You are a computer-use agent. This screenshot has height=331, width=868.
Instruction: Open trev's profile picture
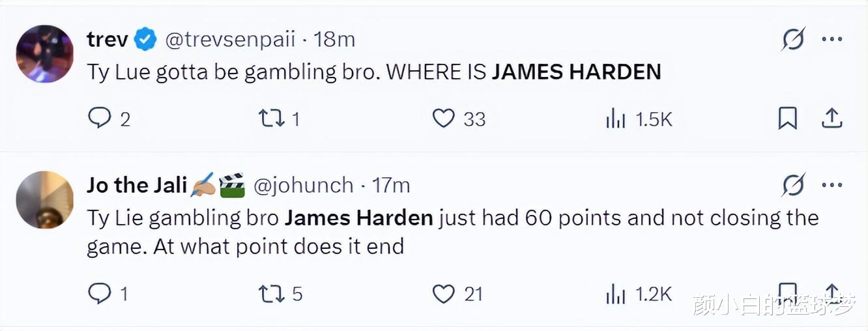click(x=44, y=54)
